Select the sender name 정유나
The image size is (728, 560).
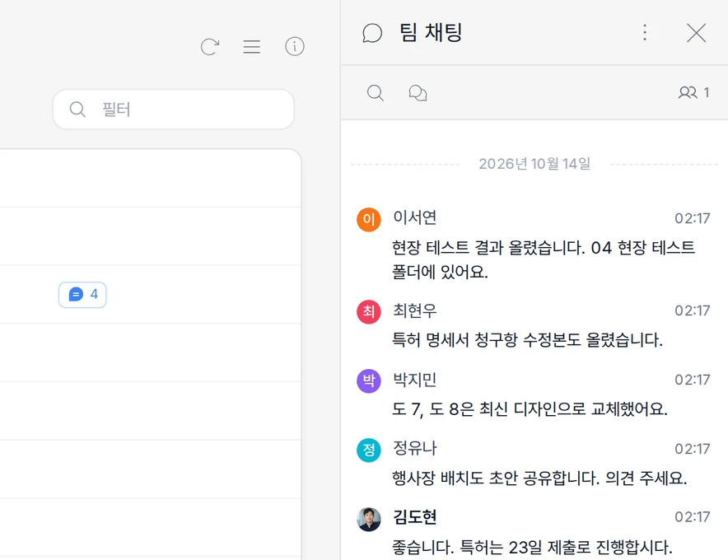[414, 448]
